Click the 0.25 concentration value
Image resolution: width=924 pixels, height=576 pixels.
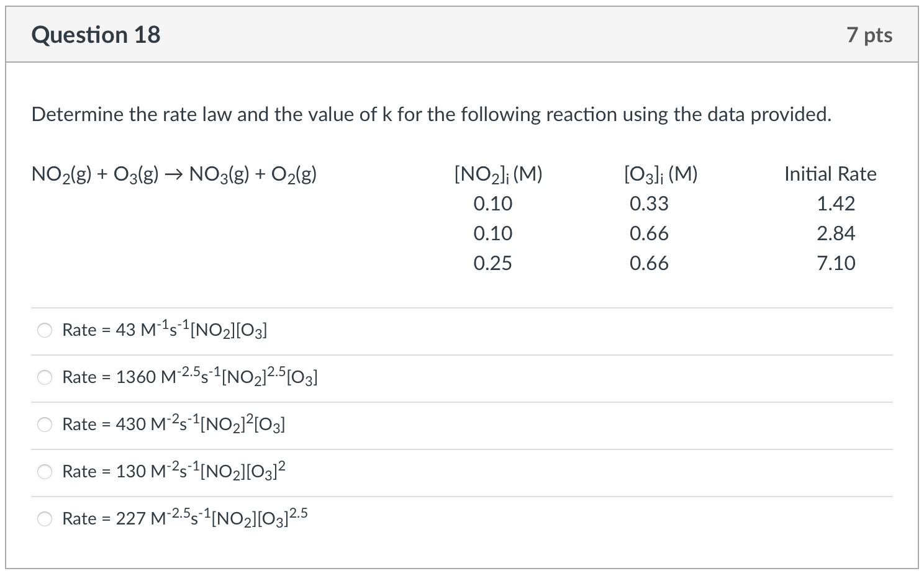pyautogui.click(x=493, y=263)
